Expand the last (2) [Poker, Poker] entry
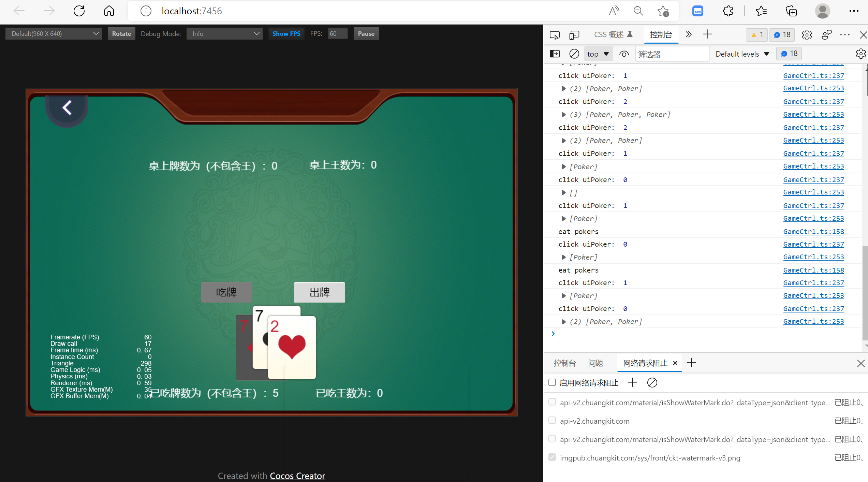The image size is (868, 482). point(564,322)
